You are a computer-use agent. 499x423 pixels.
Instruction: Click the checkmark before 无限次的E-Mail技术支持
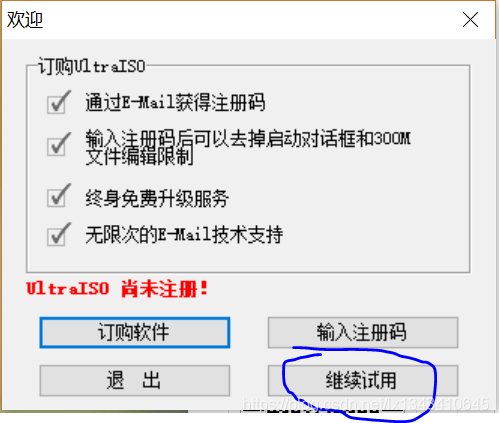[59, 234]
